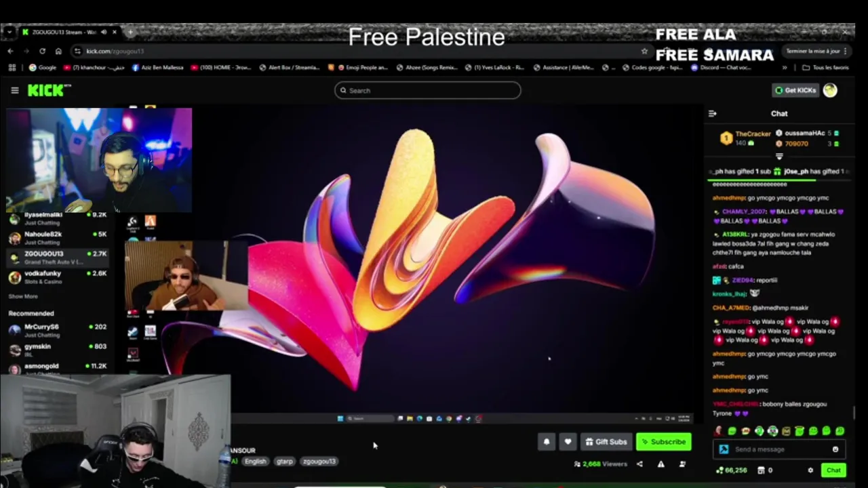Insert the first avatar emote in quick-emote row
Image resolution: width=868 pixels, height=488 pixels.
pos(718,431)
